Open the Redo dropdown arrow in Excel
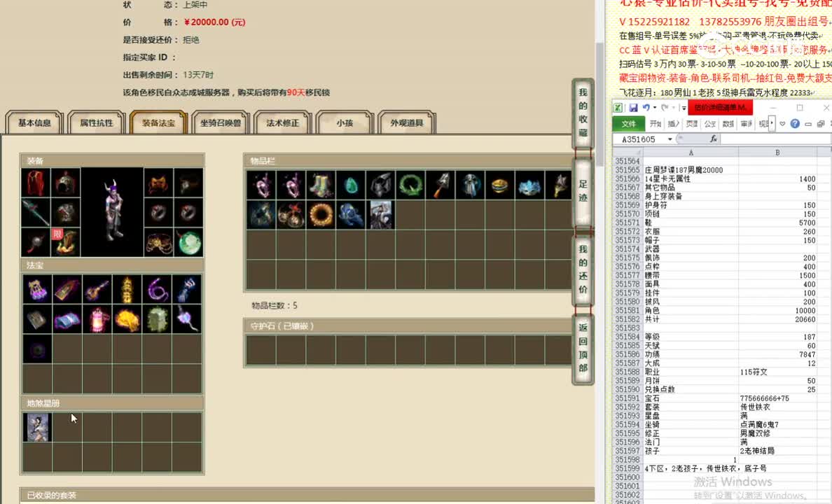The width and height of the screenshot is (832, 504). 673,108
